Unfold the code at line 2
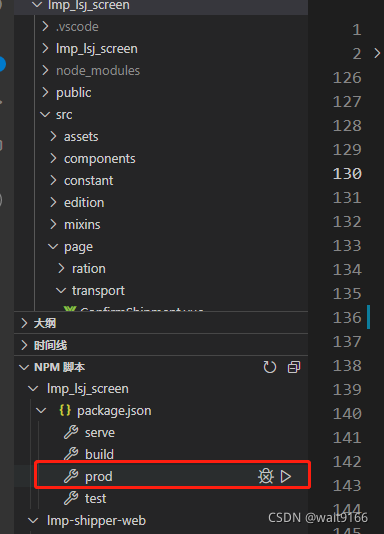The width and height of the screenshot is (384, 534). (377, 53)
